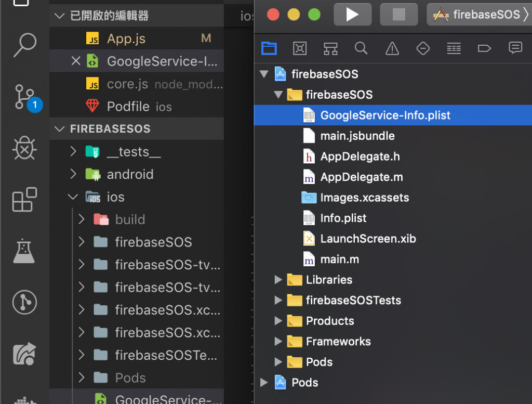The height and width of the screenshot is (404, 532).
Task: Show Xcode Symbol navigator
Action: click(x=330, y=48)
